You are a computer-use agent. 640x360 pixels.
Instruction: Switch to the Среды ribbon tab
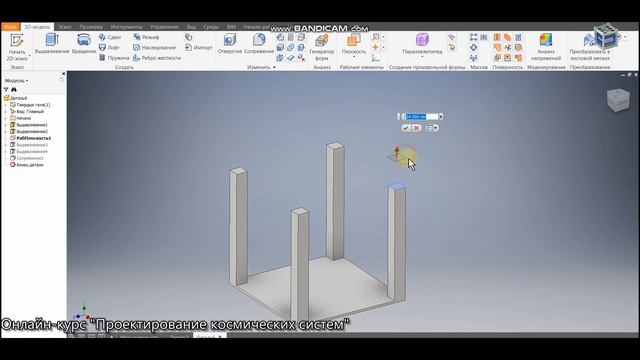211,27
